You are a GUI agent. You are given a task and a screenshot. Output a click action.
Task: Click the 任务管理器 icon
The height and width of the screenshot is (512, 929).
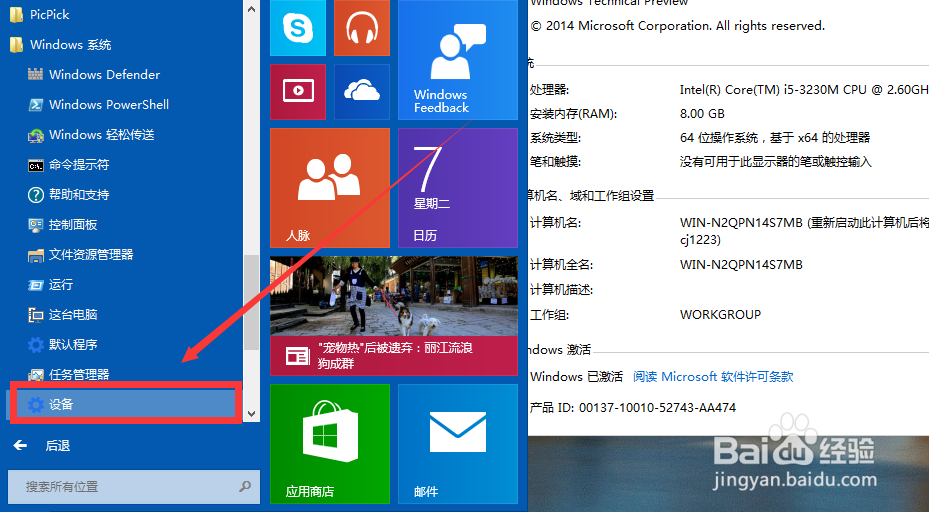coord(36,375)
